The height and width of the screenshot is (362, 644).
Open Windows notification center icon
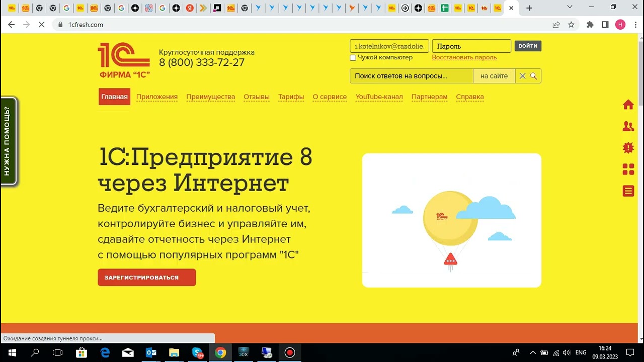(x=630, y=352)
